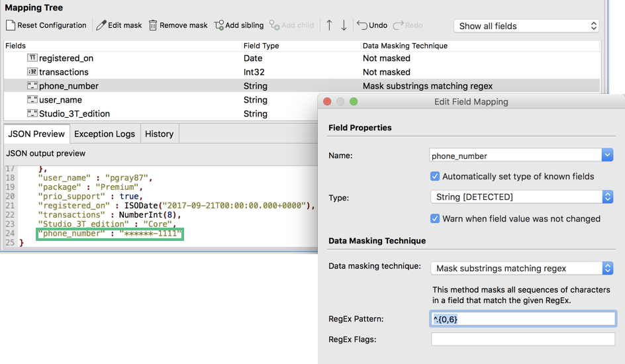625x364 pixels.
Task: Click the Reset Configuration document icon
Action: pos(11,26)
